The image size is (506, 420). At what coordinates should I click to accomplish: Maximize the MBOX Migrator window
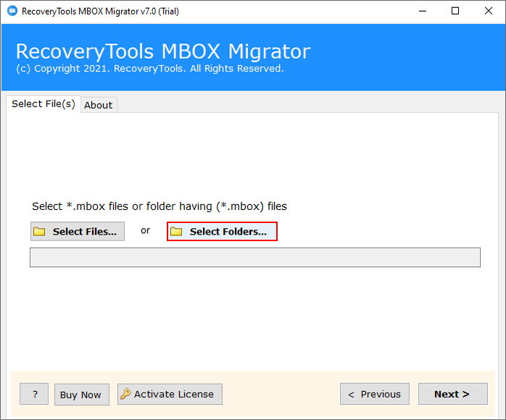click(455, 11)
